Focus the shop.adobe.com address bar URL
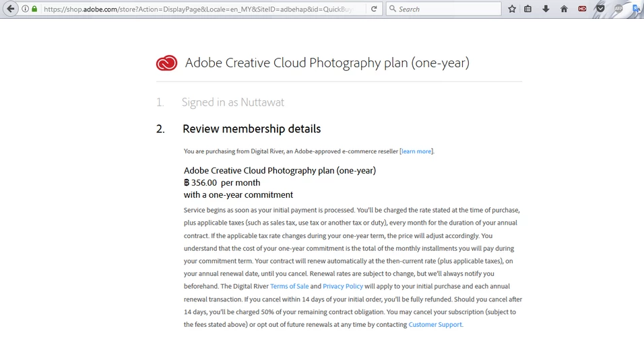Image resolution: width=644 pixels, height=337 pixels. pos(197,9)
